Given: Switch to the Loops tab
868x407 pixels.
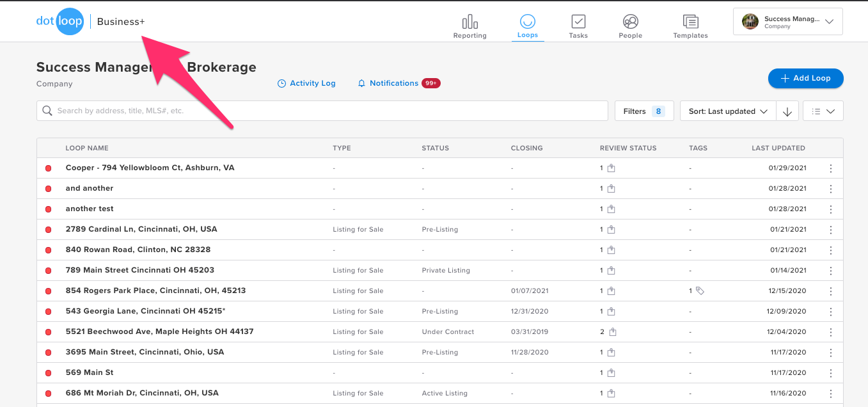Looking at the screenshot, I should click(528, 26).
